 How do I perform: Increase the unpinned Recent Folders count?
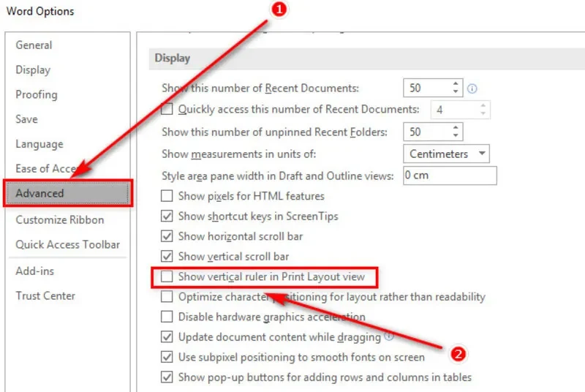[x=456, y=127]
